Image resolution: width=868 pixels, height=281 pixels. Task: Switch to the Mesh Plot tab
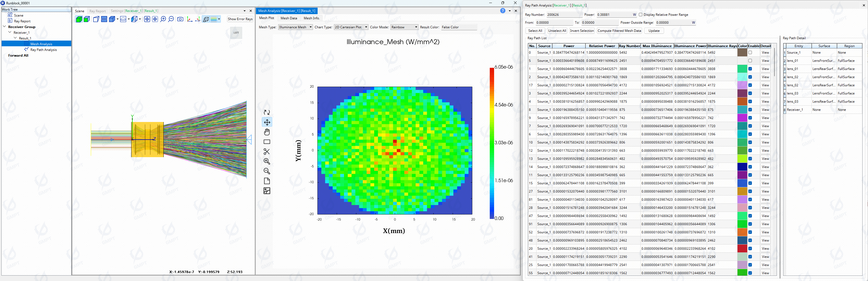[x=266, y=18]
